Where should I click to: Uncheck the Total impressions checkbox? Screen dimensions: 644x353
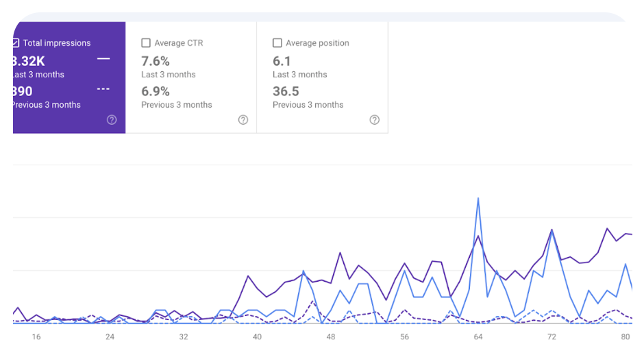16,42
